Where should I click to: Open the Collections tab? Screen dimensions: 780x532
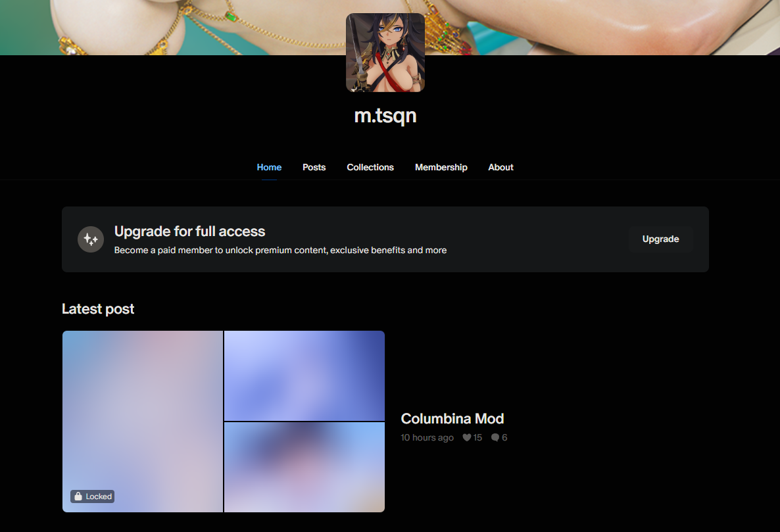[x=370, y=168]
